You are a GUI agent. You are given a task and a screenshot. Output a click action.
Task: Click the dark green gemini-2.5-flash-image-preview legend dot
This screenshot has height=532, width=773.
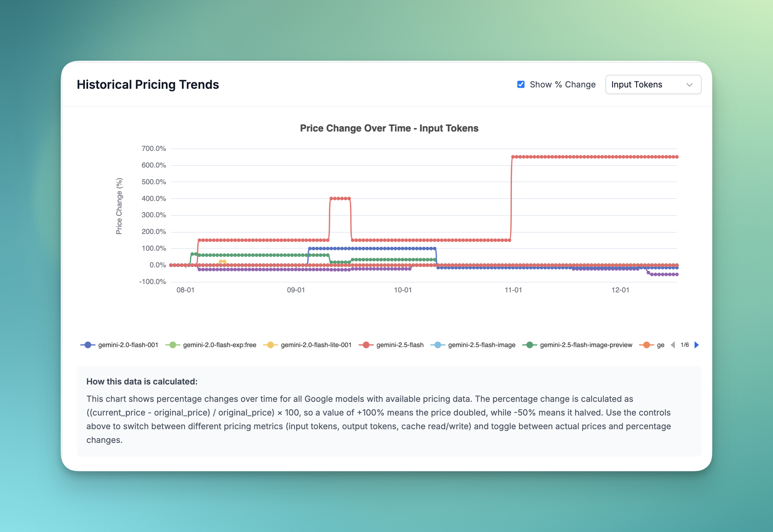530,345
